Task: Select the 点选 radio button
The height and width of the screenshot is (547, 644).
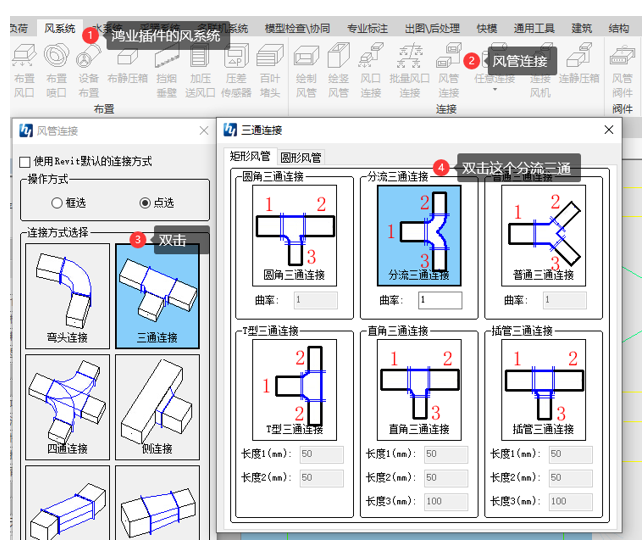Action: pos(145,202)
